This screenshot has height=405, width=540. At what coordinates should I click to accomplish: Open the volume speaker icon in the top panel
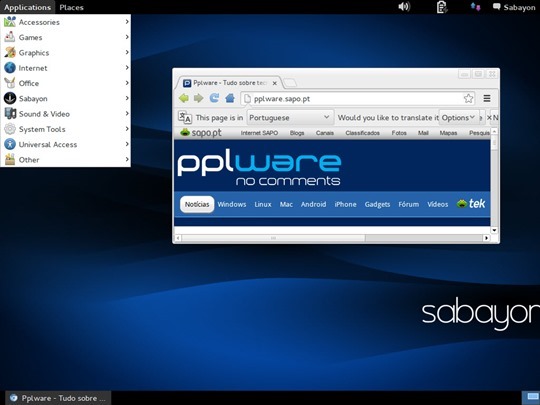[x=404, y=7]
